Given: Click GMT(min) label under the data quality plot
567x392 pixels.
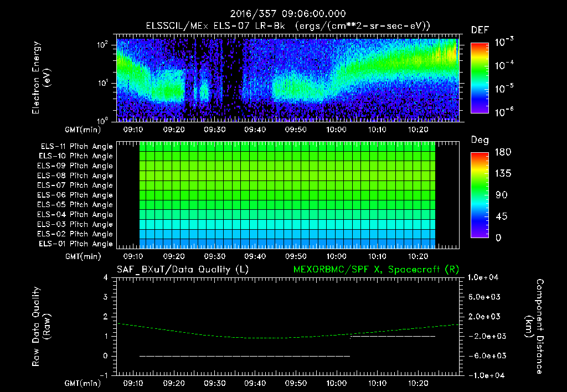Looking at the screenshot, I should coord(83,384).
